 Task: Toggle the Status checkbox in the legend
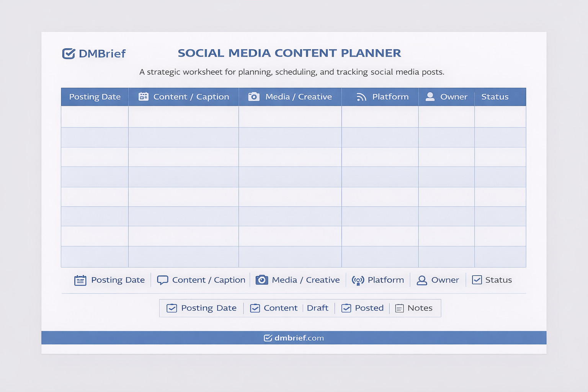(477, 280)
